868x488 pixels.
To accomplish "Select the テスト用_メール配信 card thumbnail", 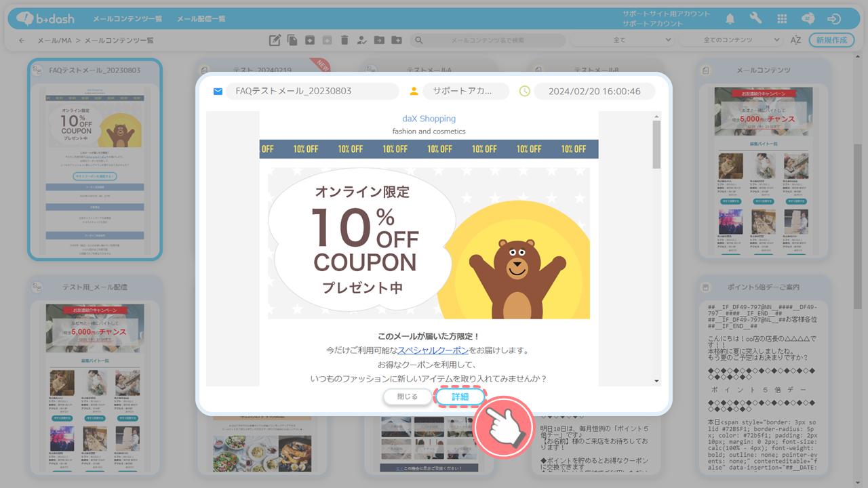I will point(94,386).
